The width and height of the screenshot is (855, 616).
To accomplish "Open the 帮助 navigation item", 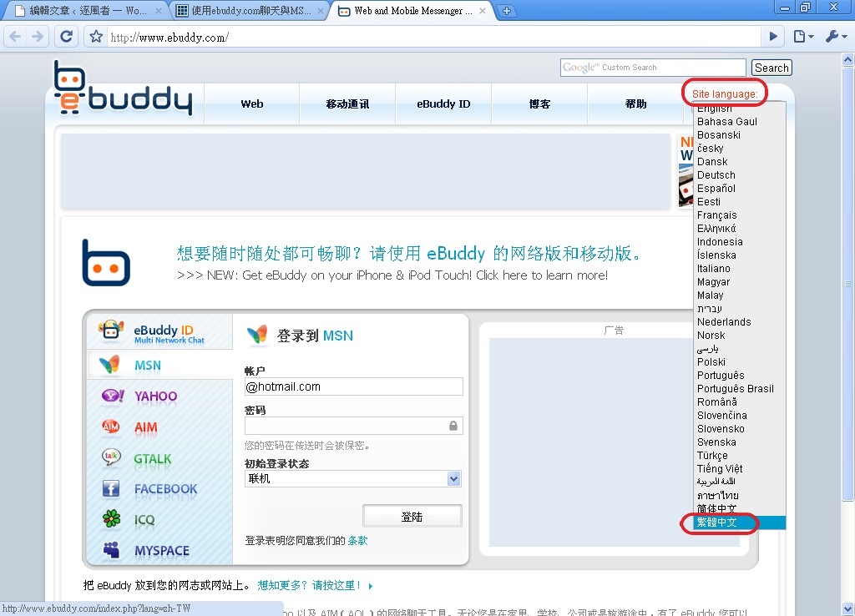I will click(x=635, y=104).
